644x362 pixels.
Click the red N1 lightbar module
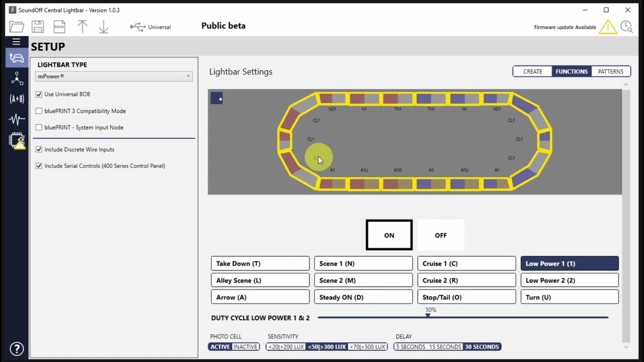pos(364,99)
